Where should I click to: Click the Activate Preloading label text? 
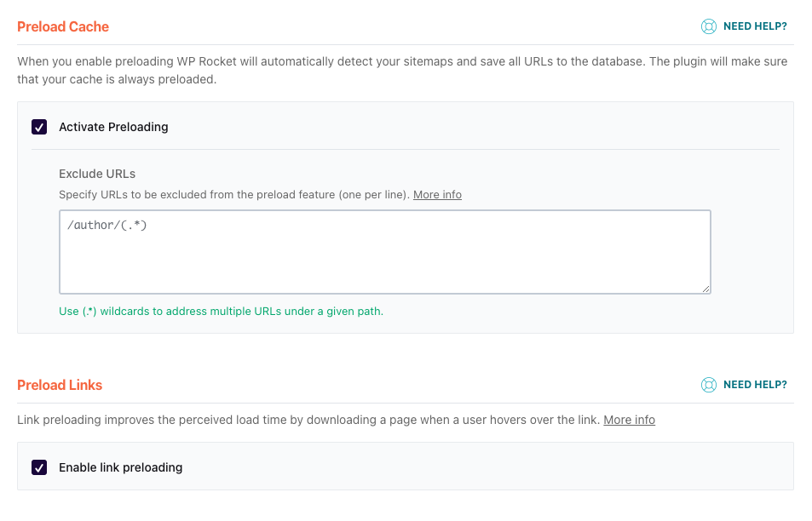coord(113,127)
